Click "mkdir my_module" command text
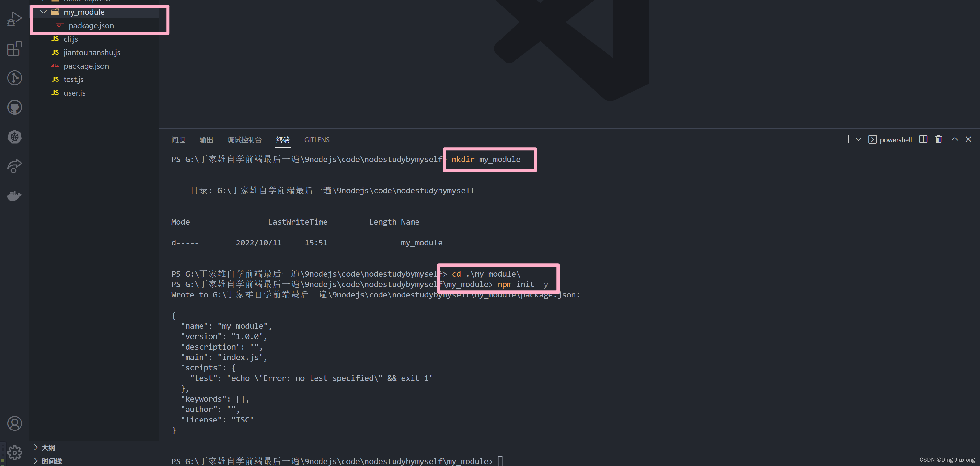Viewport: 980px width, 466px height. (x=486, y=160)
